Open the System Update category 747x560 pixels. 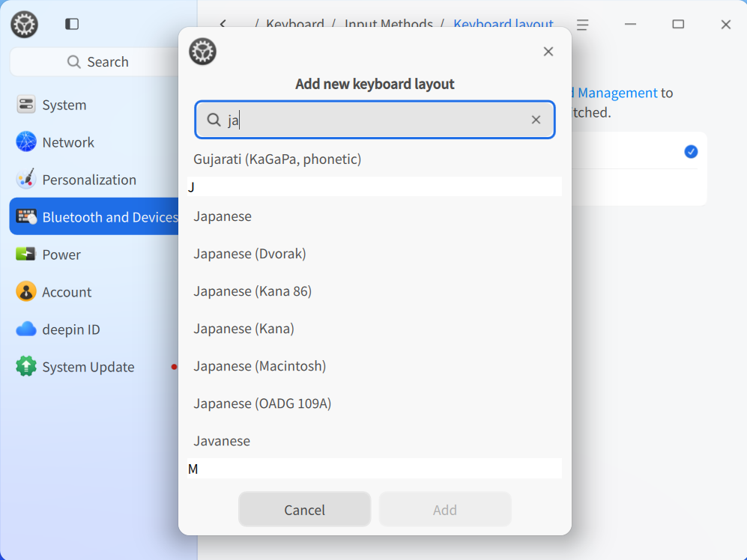[94, 367]
